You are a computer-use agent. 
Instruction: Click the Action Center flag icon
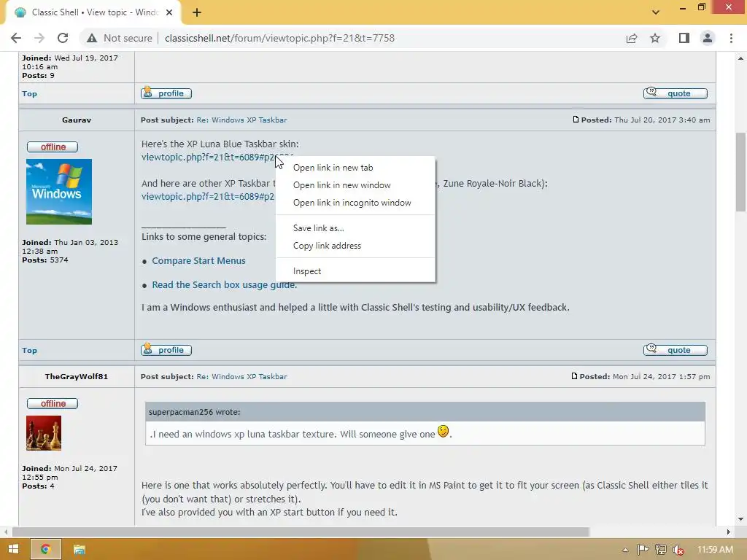tap(643, 550)
